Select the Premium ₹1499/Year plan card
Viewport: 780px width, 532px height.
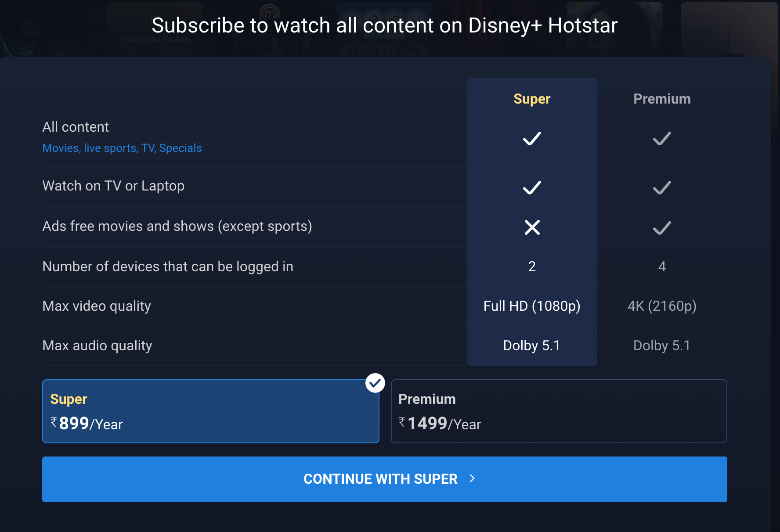559,411
